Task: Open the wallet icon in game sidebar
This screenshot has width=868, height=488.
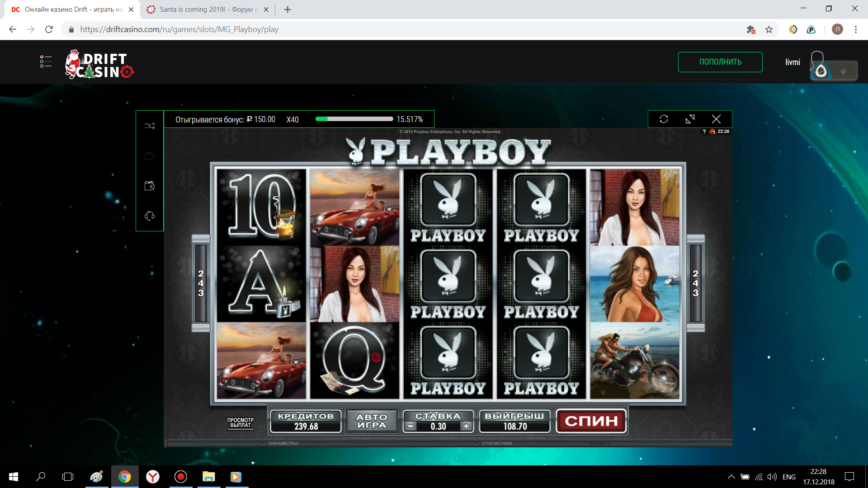Action: coord(150,186)
